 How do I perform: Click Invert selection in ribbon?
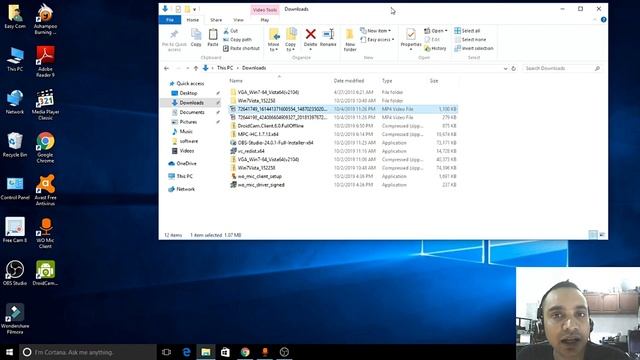pyautogui.click(x=474, y=48)
